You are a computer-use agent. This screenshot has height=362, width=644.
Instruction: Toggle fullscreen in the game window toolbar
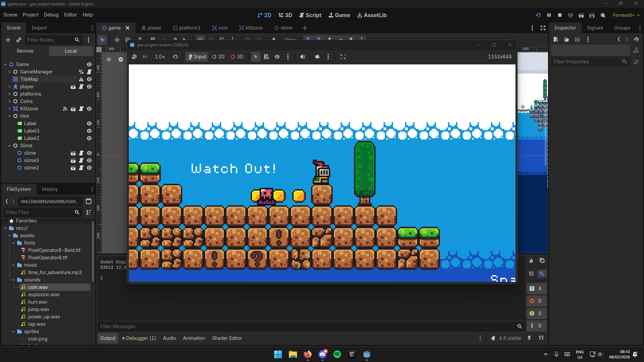tap(343, 57)
